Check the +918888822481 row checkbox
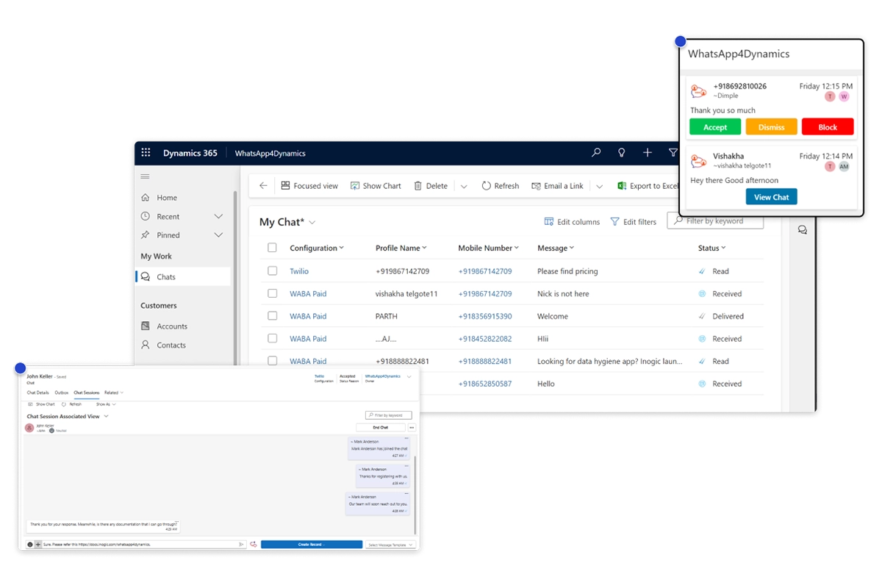 point(273,361)
